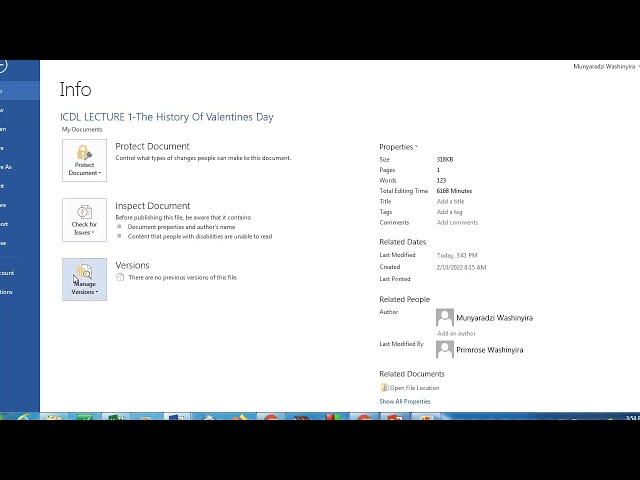Viewport: 640px width, 480px height.
Task: Open the Protect Document dropdown button
Action: [84, 160]
